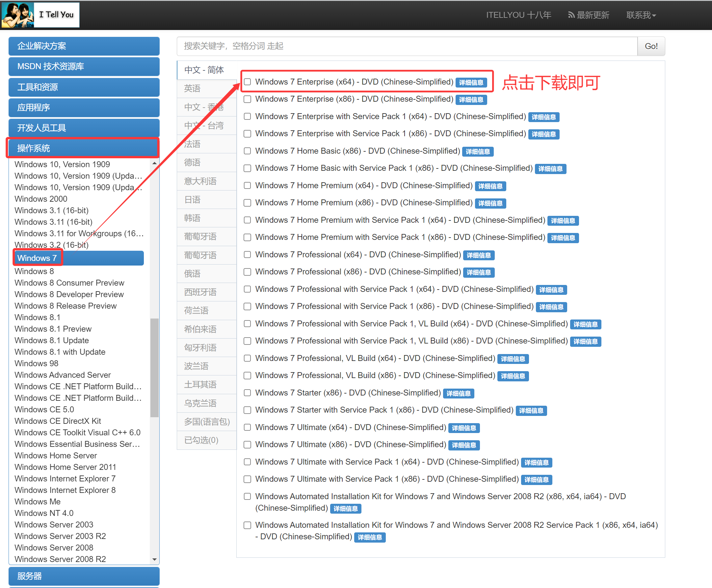Select Windows 3.1 (16-bit) entry

pyautogui.click(x=51, y=210)
